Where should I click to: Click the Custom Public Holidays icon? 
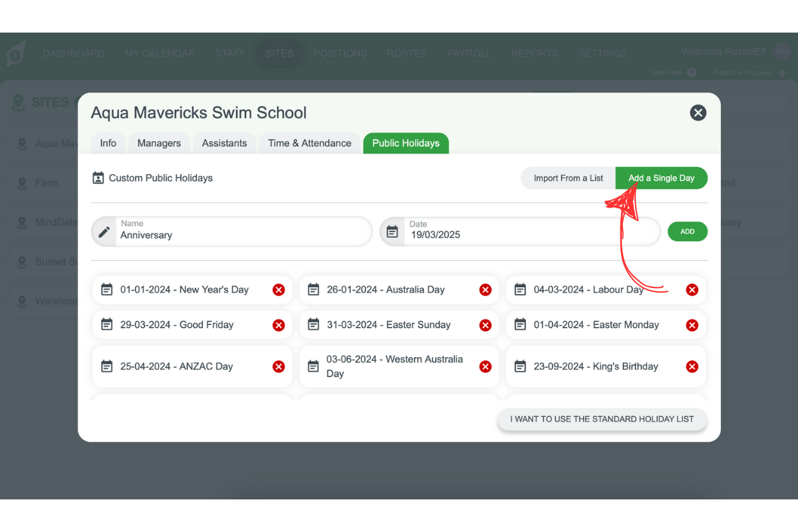point(98,178)
